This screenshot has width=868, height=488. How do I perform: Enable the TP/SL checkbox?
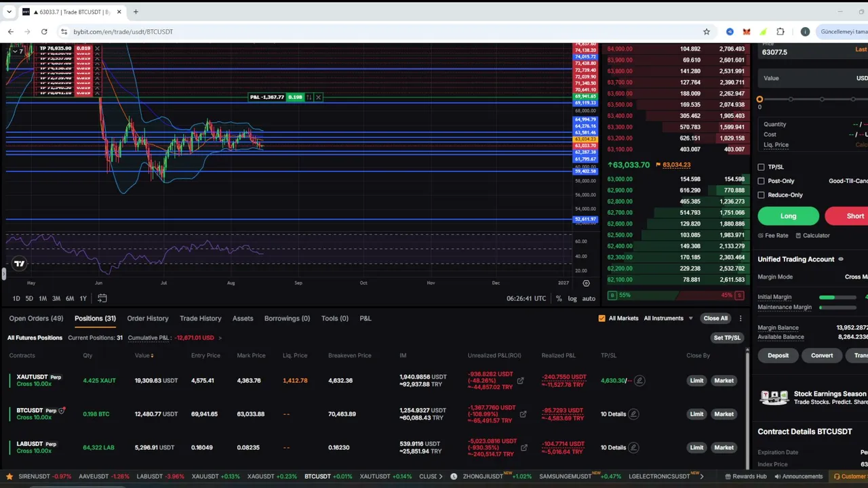pos(761,167)
